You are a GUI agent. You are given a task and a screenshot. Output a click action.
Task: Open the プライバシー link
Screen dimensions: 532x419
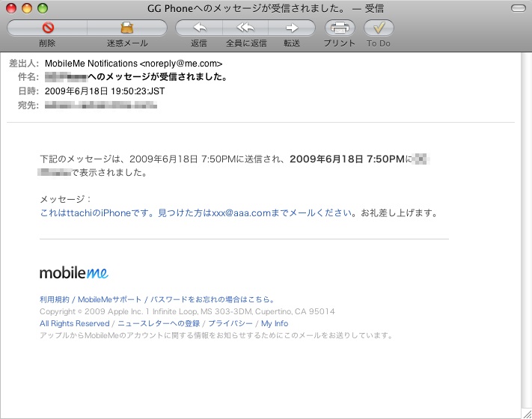(x=230, y=323)
